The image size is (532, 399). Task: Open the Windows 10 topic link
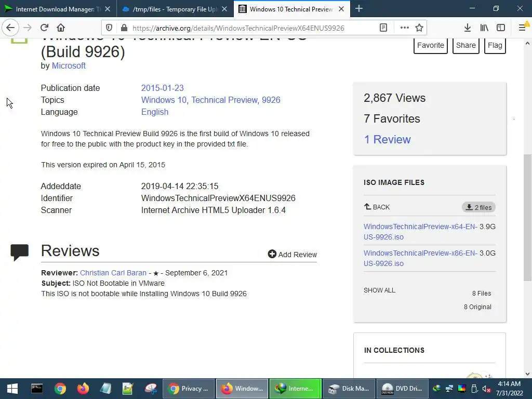click(164, 100)
